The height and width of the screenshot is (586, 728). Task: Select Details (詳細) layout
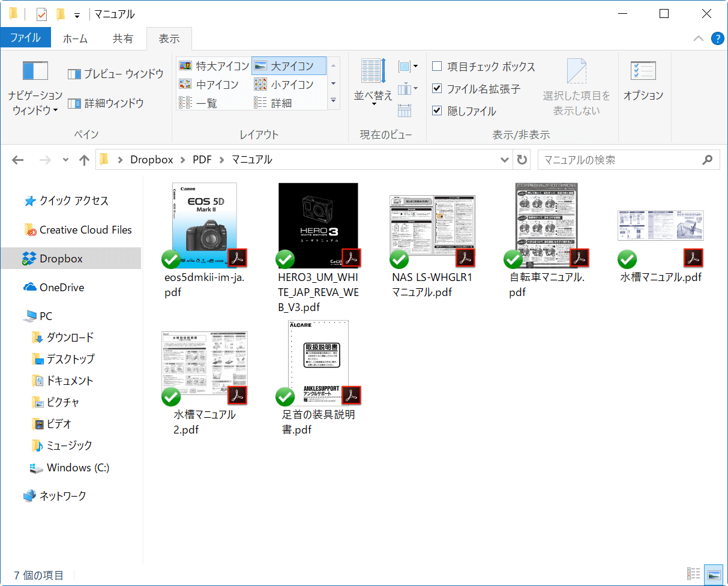[273, 103]
